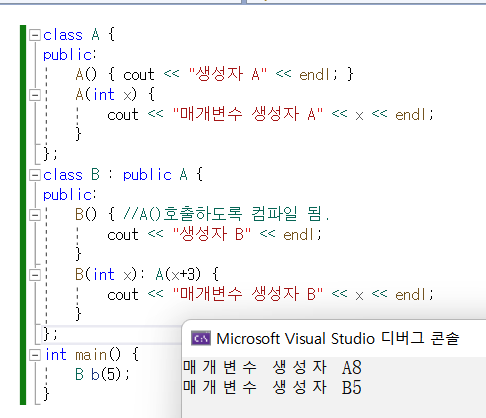The width and height of the screenshot is (486, 418).
Task: Click the Microsoft Visual Studio 디버그 콘솔 title
Action: coord(338,339)
